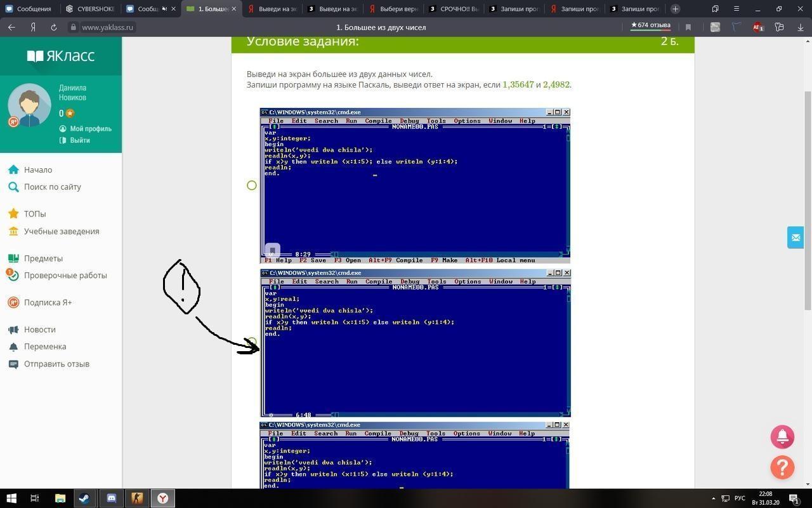Bookmark this page in the address bar
Screen dimensions: 812x508
(688, 27)
